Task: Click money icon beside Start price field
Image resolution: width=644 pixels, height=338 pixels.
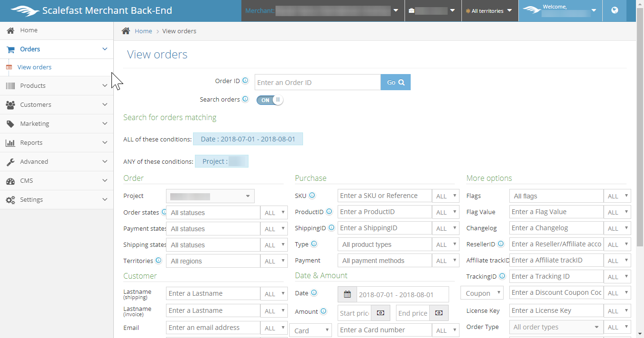Action: click(x=380, y=313)
